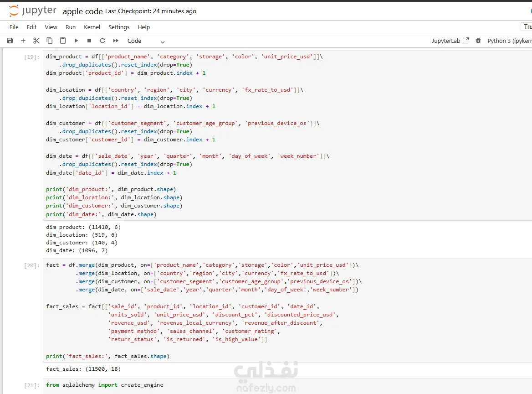Open the Edit menu
The image size is (532, 394).
[31, 27]
